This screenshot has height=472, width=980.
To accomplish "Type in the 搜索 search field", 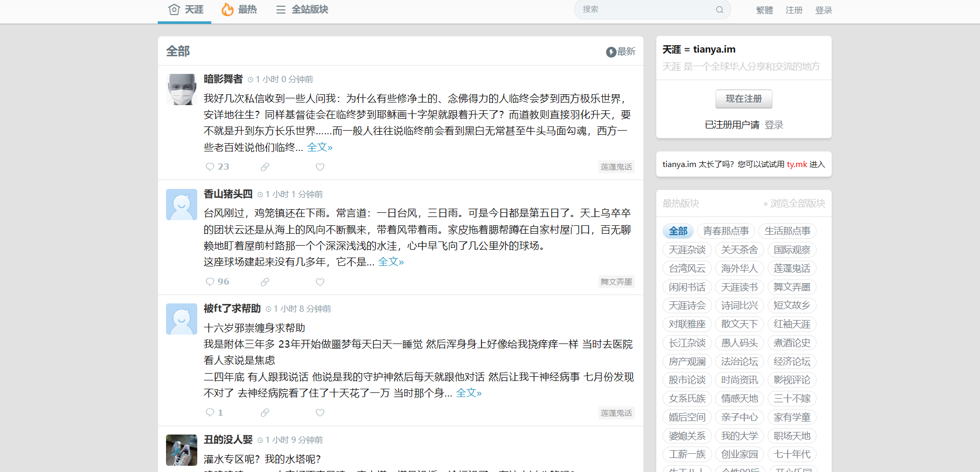I will click(645, 10).
